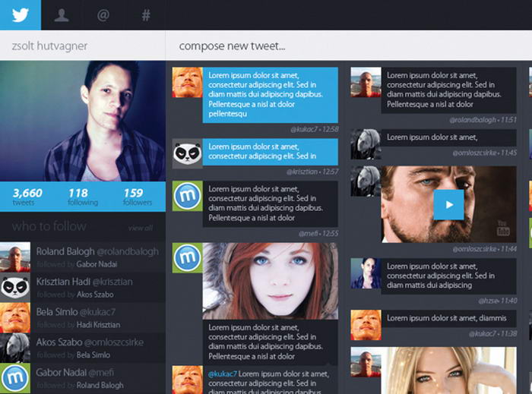Click Gabor Nadai's M avatar in who to follow
Viewport: 532px width, 394px height.
coord(14,378)
